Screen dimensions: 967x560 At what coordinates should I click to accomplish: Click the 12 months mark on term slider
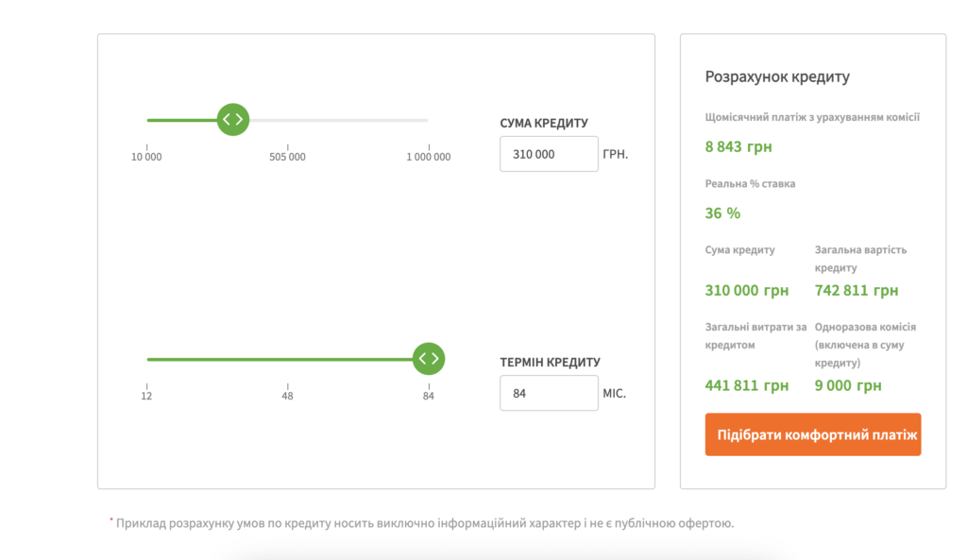146,396
